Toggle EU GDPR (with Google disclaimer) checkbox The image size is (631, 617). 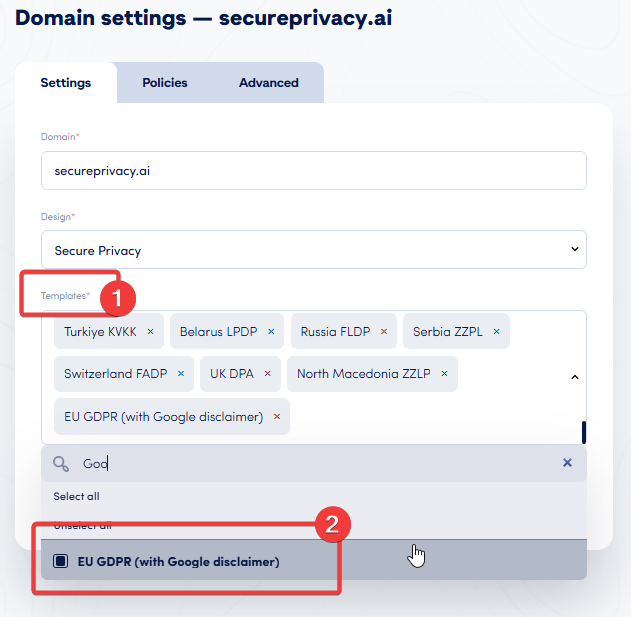[x=60, y=561]
